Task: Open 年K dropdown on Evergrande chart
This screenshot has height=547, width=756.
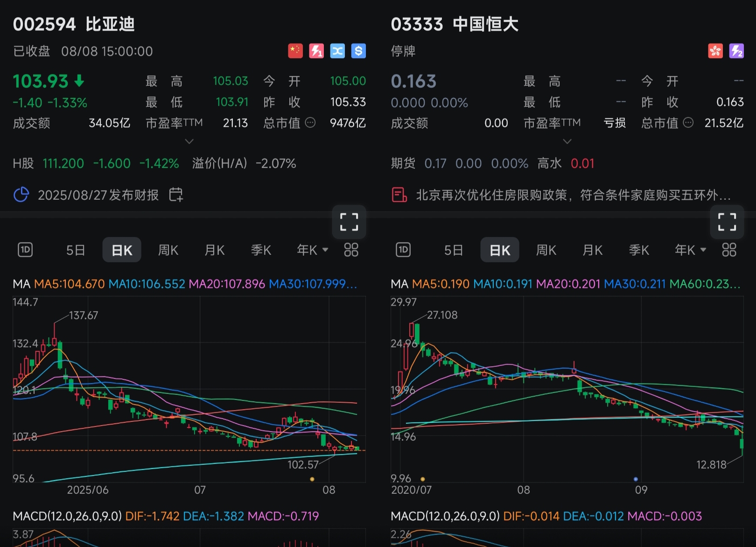Action: [x=691, y=250]
